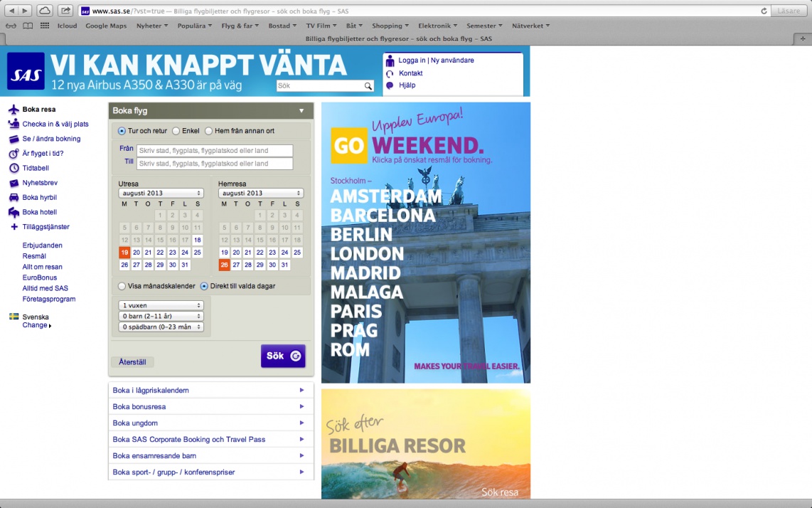Image resolution: width=812 pixels, height=508 pixels.
Task: Select Visa månadskalender radio button
Action: (x=122, y=286)
